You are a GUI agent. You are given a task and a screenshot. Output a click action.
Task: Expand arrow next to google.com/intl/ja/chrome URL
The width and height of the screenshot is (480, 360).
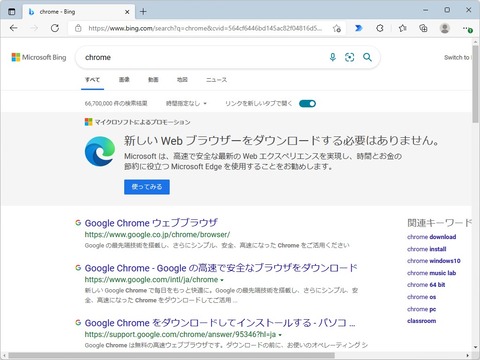(222, 280)
